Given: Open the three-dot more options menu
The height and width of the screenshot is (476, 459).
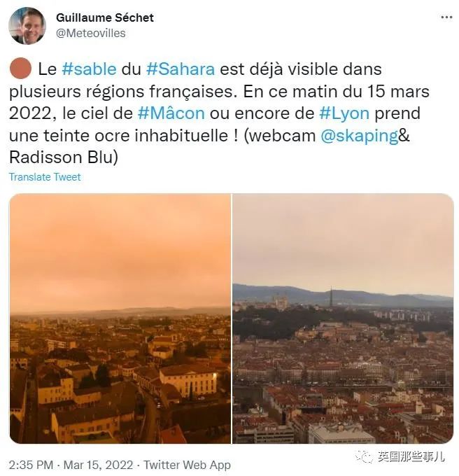Looking at the screenshot, I should point(446,17).
